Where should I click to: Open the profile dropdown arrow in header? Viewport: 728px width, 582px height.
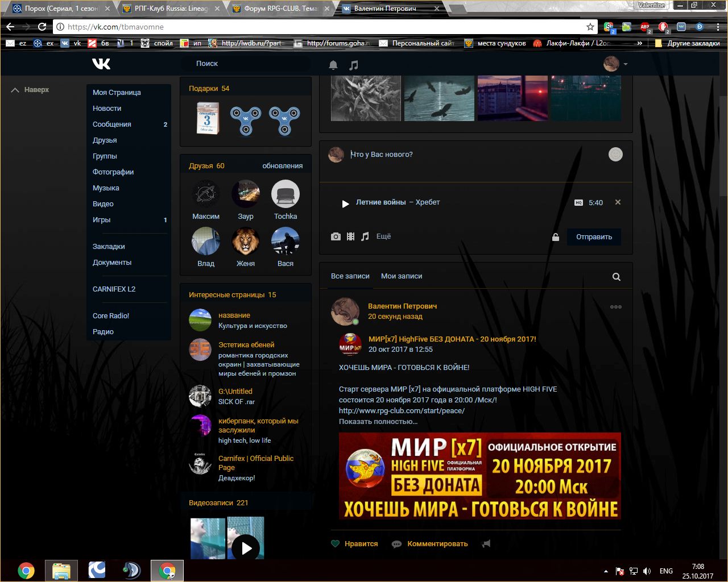(x=626, y=64)
